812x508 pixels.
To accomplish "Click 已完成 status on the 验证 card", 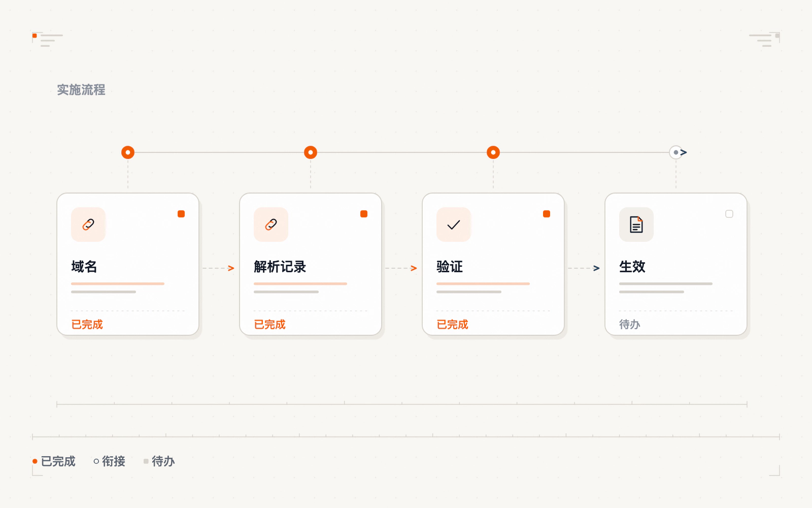I will click(x=452, y=325).
